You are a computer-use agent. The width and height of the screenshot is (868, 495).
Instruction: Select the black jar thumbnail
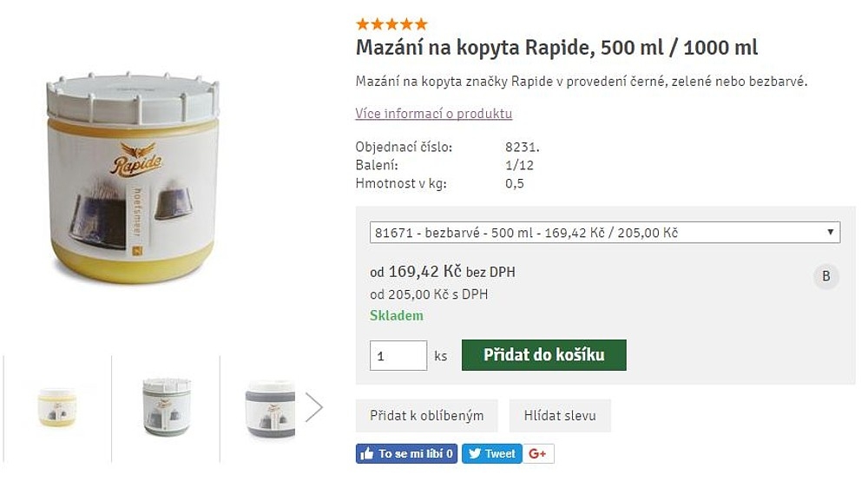270,406
